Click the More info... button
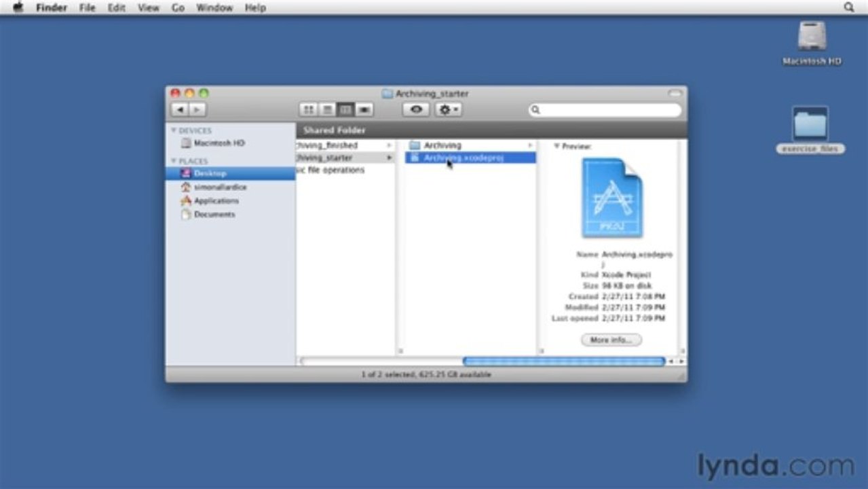This screenshot has height=489, width=868. coord(611,340)
